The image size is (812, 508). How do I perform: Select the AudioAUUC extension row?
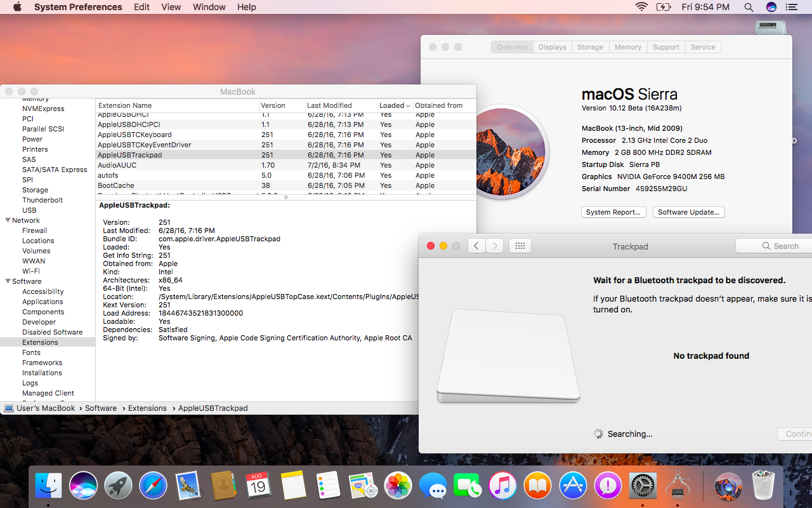click(285, 165)
